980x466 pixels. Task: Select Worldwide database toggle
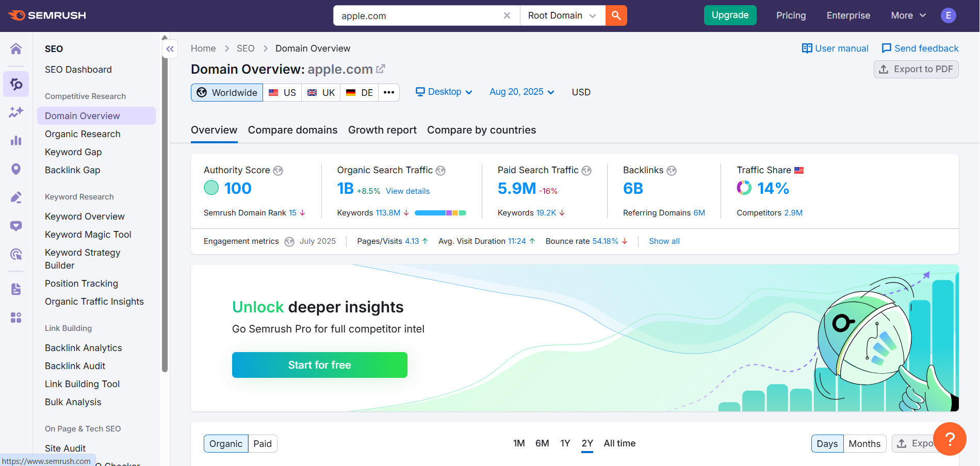pos(227,93)
